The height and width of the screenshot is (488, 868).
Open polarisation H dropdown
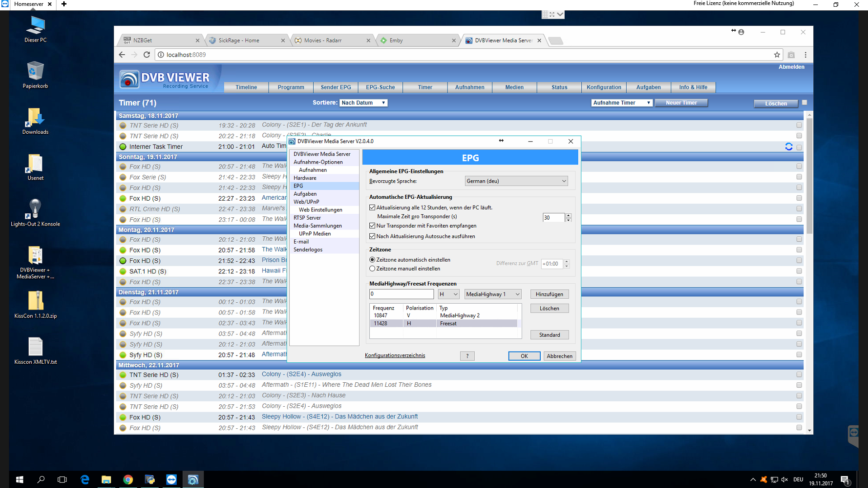point(448,294)
